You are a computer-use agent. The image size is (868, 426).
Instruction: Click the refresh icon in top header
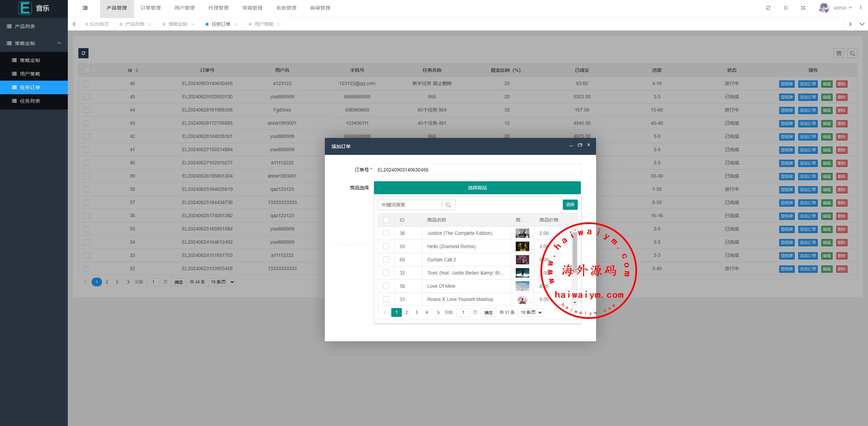point(768,8)
